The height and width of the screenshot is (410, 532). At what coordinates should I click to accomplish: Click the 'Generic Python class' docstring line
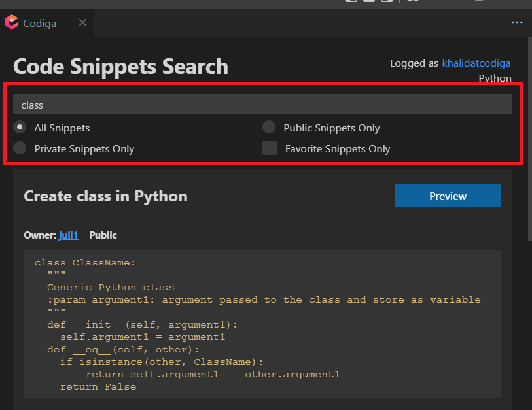(x=111, y=288)
